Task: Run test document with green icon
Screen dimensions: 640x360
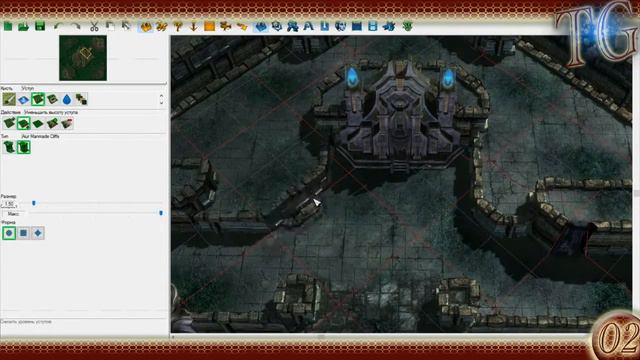Action: (407, 27)
